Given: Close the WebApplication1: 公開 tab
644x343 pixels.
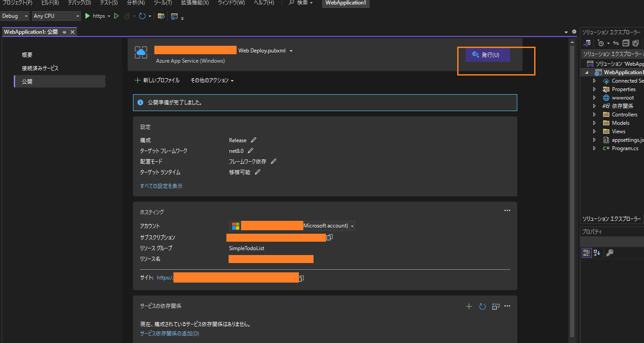Looking at the screenshot, I should [72, 32].
